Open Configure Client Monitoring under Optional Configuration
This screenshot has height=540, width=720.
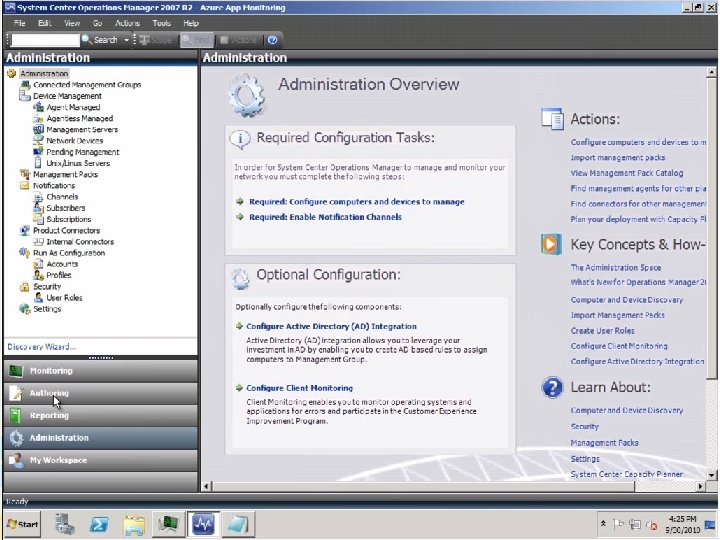point(299,388)
